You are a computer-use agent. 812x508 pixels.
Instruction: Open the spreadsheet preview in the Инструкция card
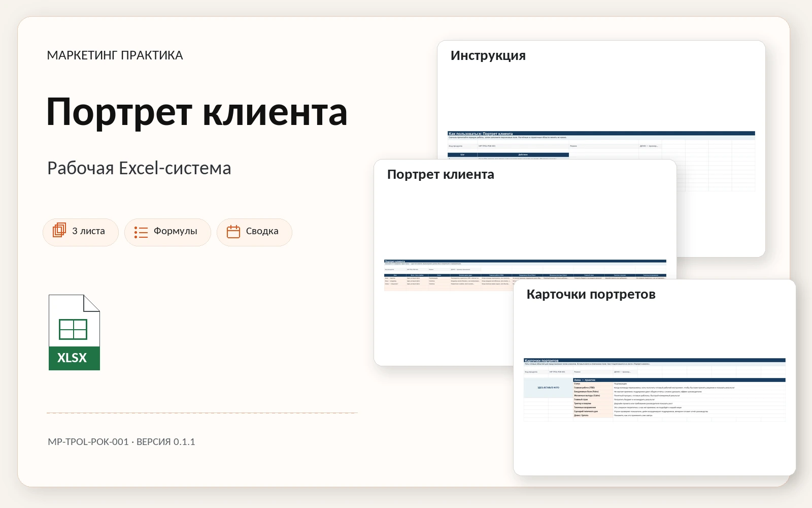pos(601,161)
